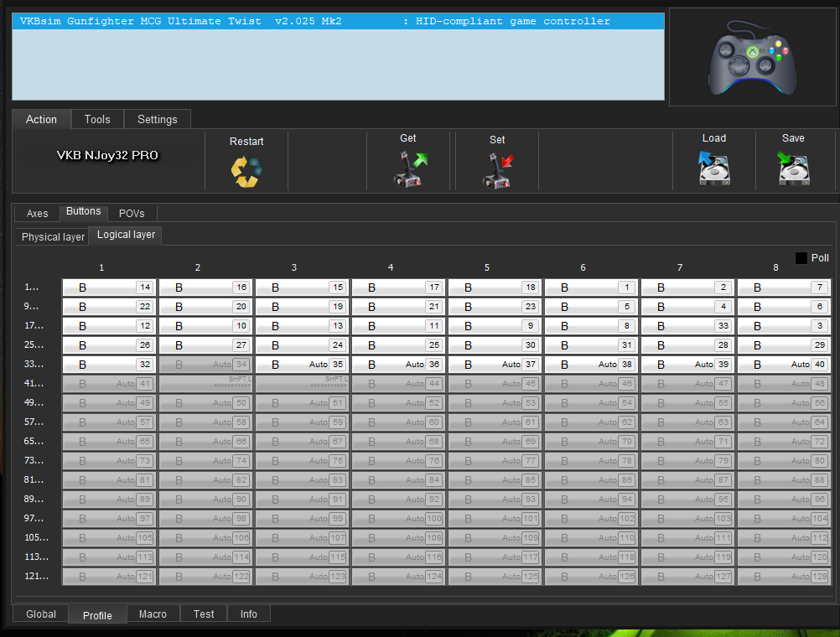Open the button cell mapped to 32
Image resolution: width=840 pixels, height=637 pixels.
pyautogui.click(x=109, y=365)
